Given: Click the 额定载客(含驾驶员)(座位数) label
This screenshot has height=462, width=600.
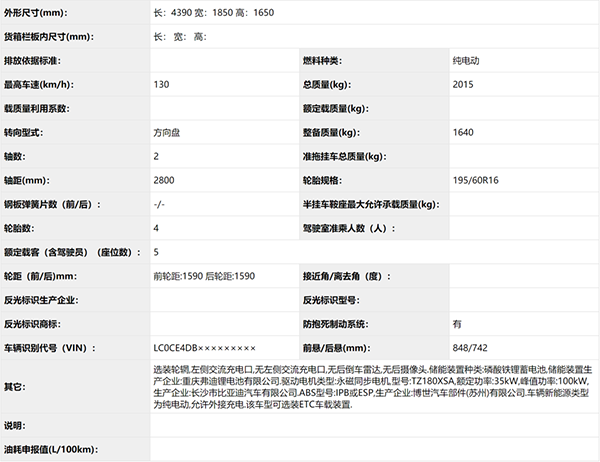Looking at the screenshot, I should pyautogui.click(x=72, y=253).
